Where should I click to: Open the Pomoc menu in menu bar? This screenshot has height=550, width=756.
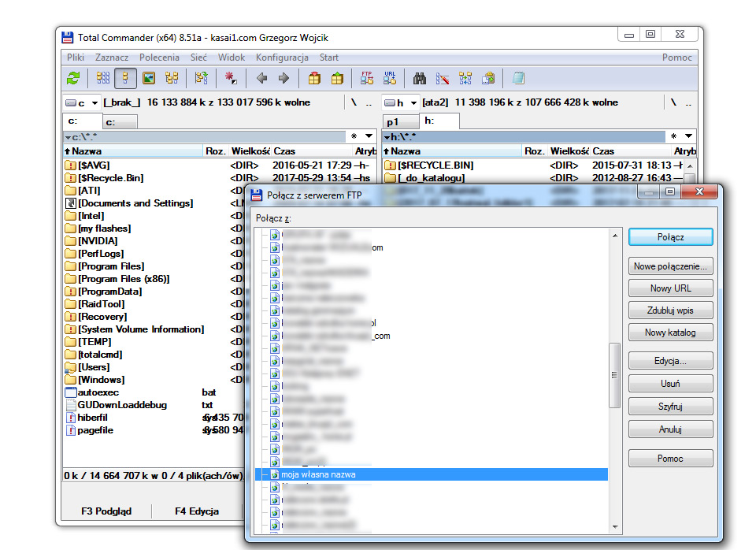point(677,58)
